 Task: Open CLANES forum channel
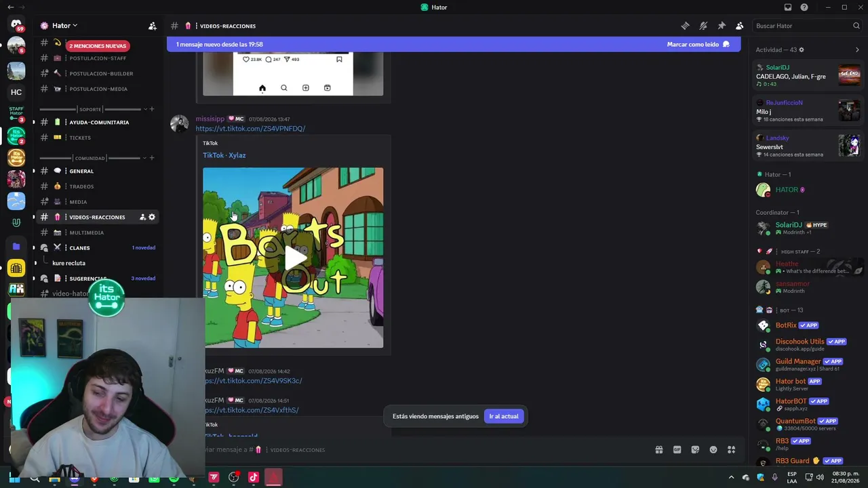[x=97, y=247]
